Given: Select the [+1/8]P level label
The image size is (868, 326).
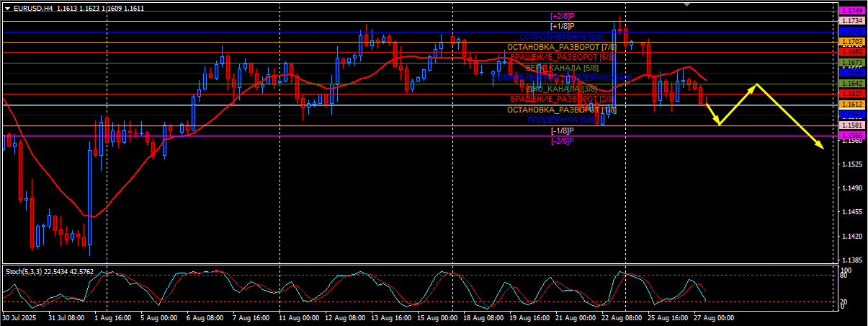Looking at the screenshot, I should pyautogui.click(x=563, y=26).
